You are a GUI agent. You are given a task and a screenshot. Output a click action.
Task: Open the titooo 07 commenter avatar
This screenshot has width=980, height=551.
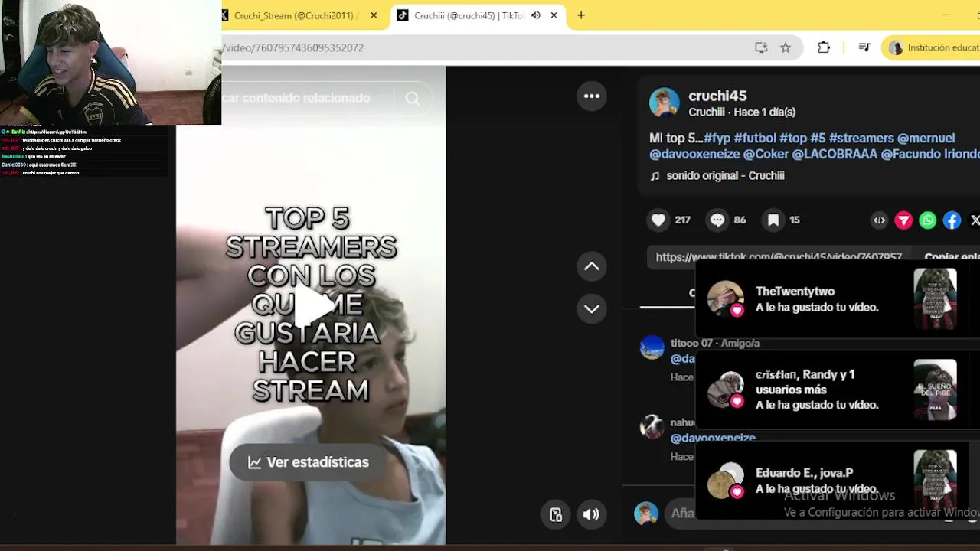(652, 347)
